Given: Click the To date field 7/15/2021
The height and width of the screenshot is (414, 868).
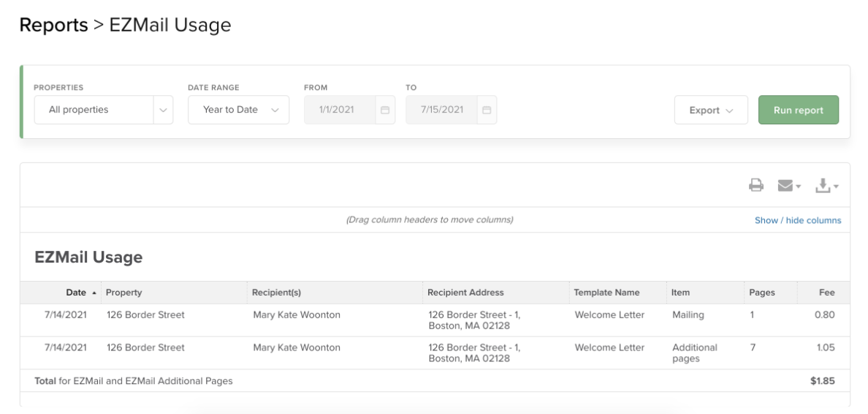Looking at the screenshot, I should pyautogui.click(x=441, y=110).
